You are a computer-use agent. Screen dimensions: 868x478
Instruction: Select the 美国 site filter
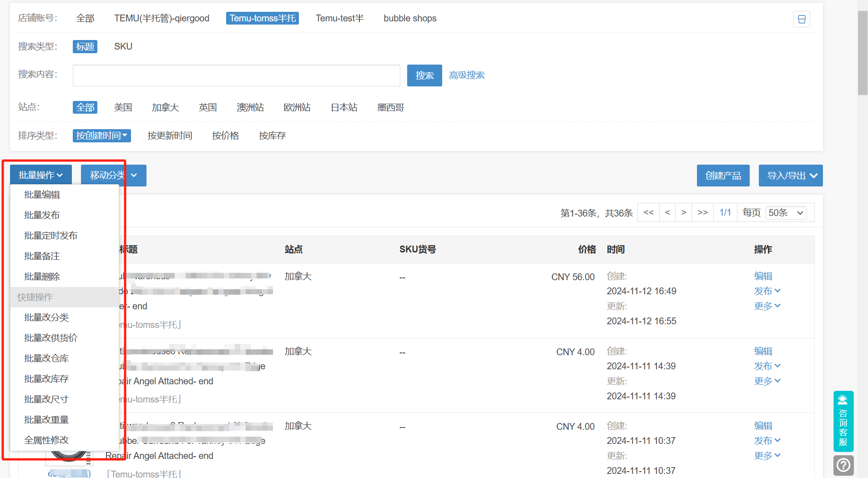[123, 107]
